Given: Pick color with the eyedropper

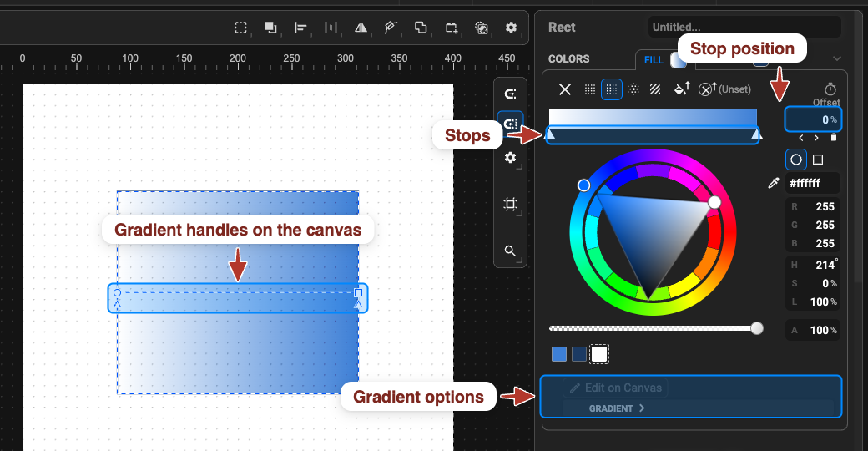Looking at the screenshot, I should point(774,183).
